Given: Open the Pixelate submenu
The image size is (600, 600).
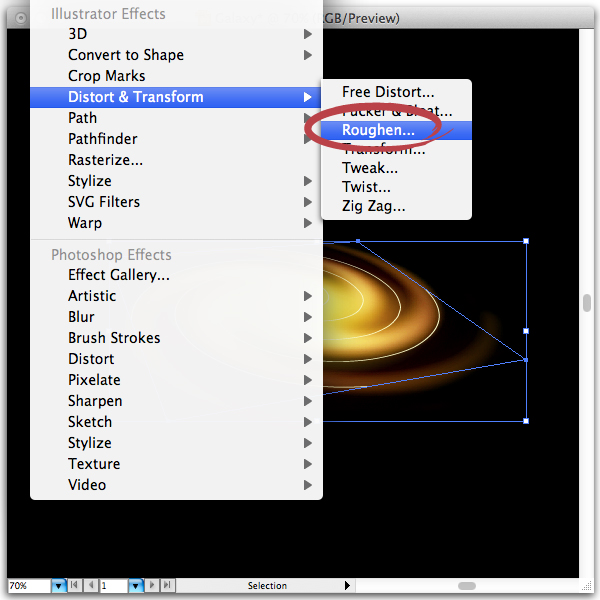Looking at the screenshot, I should 176,380.
